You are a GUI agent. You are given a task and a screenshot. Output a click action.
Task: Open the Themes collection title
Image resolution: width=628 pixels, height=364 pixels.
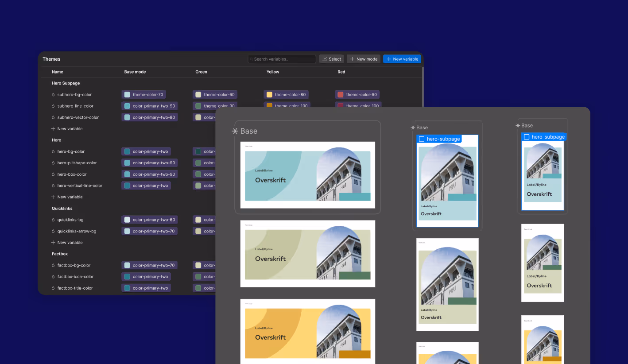(51, 59)
